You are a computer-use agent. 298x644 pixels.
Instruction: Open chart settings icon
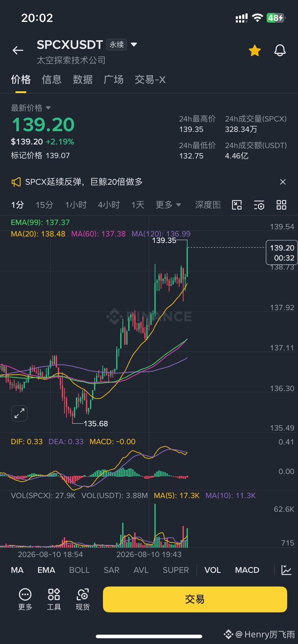point(259,205)
